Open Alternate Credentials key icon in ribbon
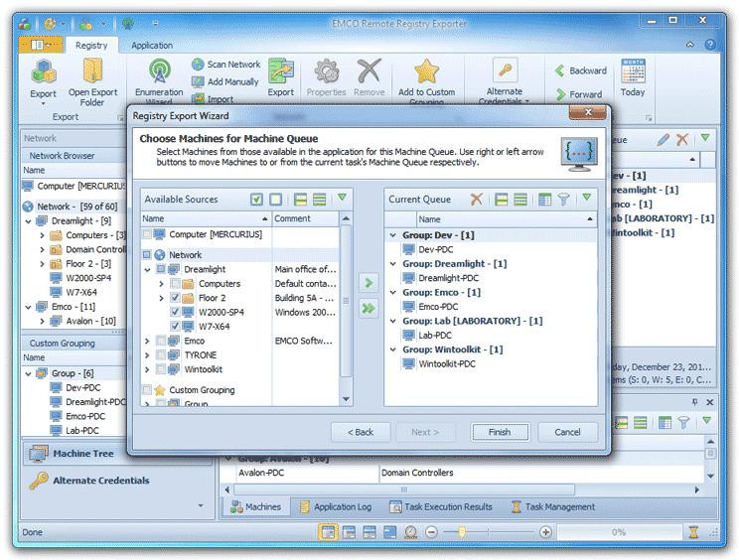 click(x=505, y=70)
